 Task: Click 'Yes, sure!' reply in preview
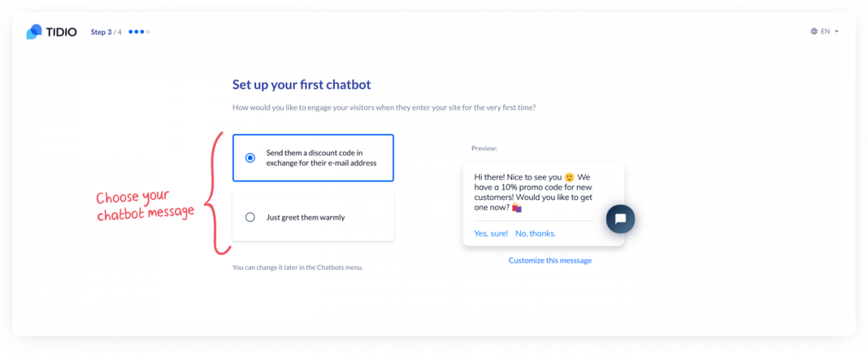tap(490, 234)
